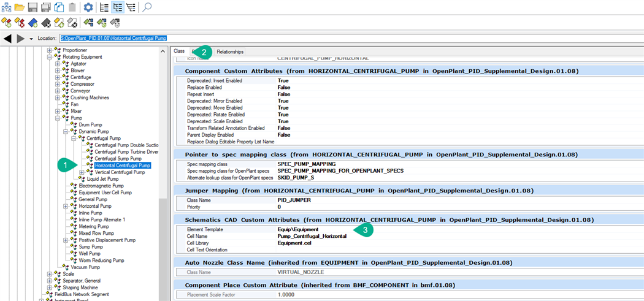
Task: Switch to the Relationships tab
Action: point(230,51)
